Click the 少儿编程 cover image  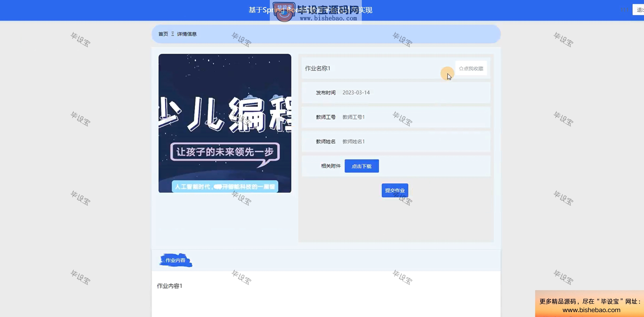coord(225,123)
